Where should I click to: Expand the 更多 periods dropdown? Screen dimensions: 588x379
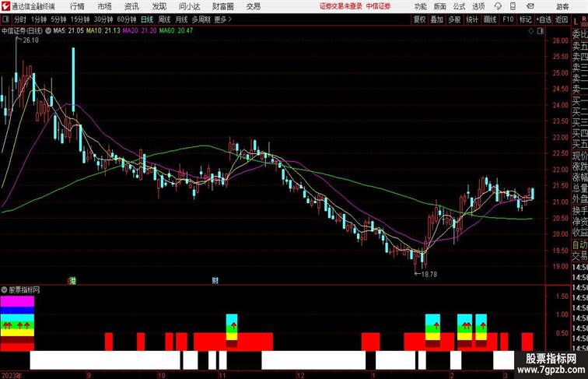tap(223, 19)
